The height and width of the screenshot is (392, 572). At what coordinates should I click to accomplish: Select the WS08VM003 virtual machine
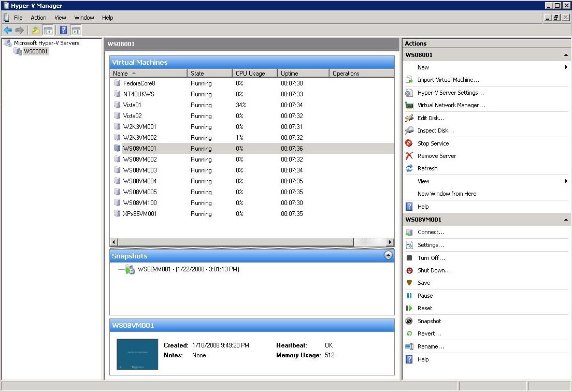click(x=252, y=170)
